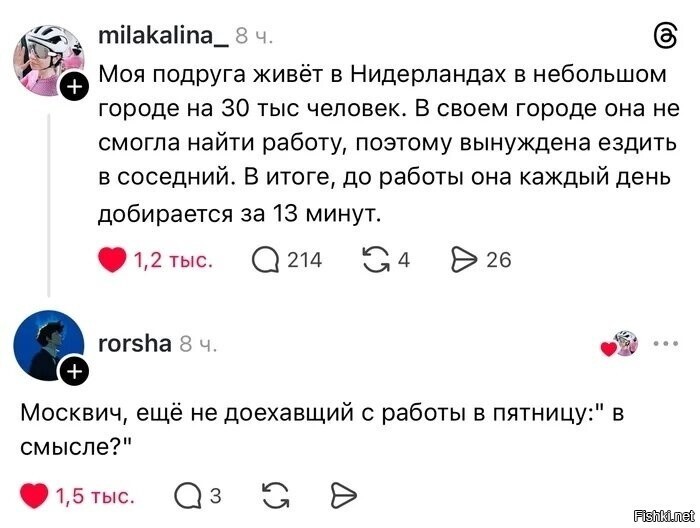Click the 1,5 тыс. like count on reply
This screenshot has width=700, height=528.
[95, 495]
